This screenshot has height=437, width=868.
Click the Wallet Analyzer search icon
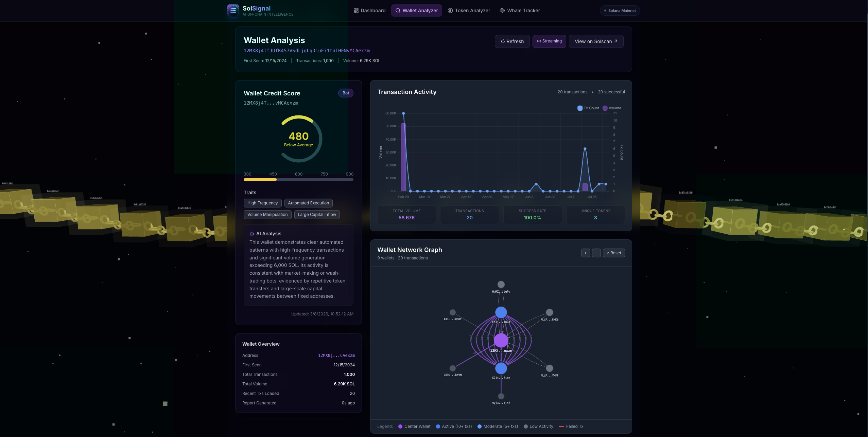[398, 11]
